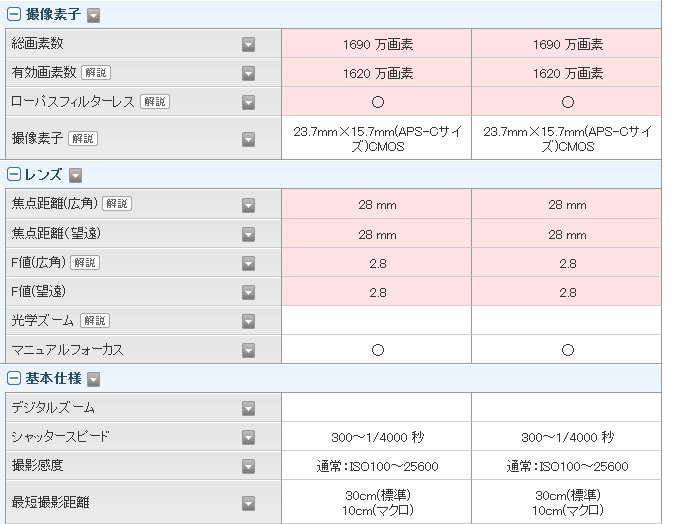Collapse the 基本仕様 section with minus icon

(14, 378)
